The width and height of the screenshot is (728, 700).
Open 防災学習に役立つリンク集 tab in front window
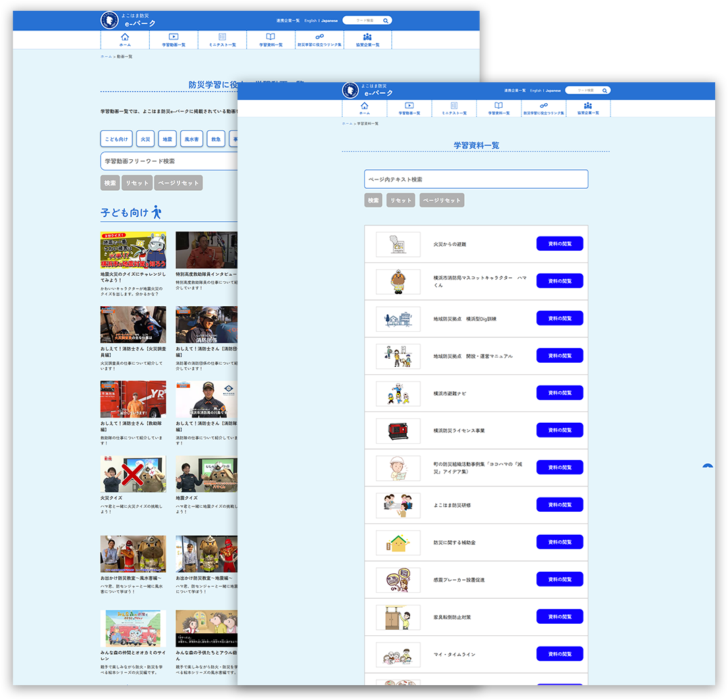coord(544,109)
